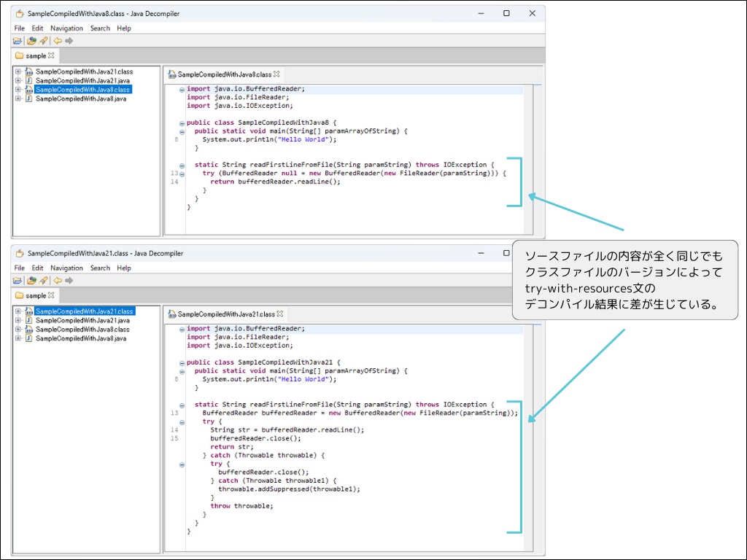Select SampleCompiledWithJava8.class in Java21.class window tree
This screenshot has width=747, height=560.
coord(82,330)
